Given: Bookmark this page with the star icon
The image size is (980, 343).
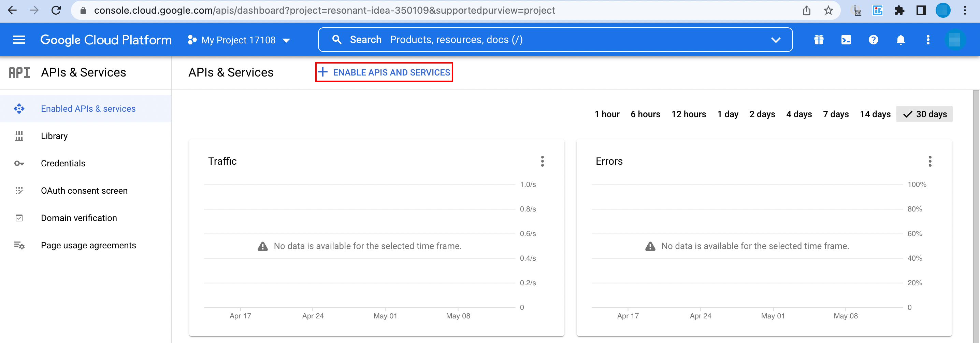Looking at the screenshot, I should point(828,10).
